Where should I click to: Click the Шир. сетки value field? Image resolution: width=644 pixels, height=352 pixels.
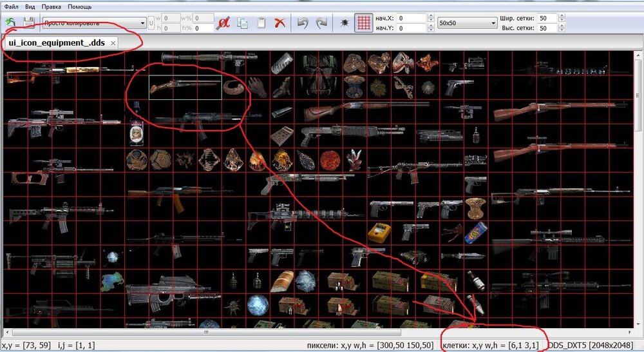[x=547, y=18]
